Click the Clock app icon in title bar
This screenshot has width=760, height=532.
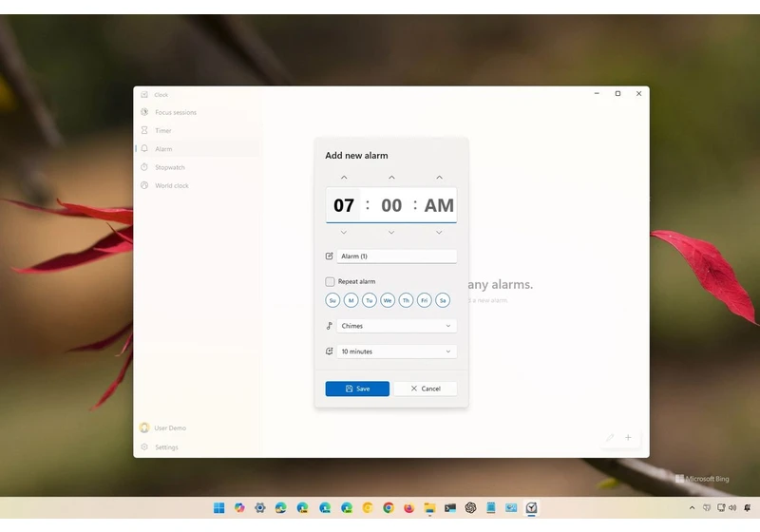click(x=144, y=94)
